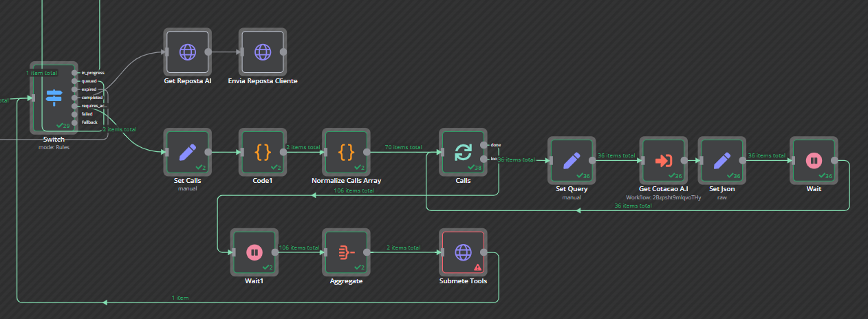Click the success checkmark on Code1 node

276,167
